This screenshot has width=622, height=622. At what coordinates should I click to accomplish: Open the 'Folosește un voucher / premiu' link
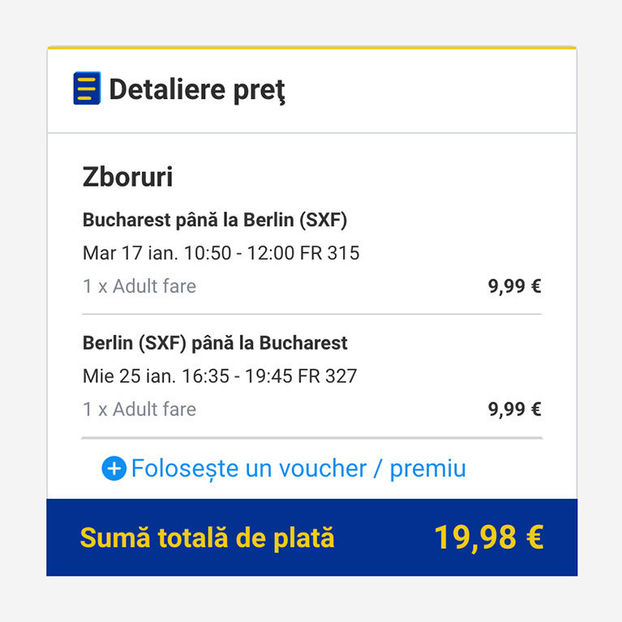298,468
